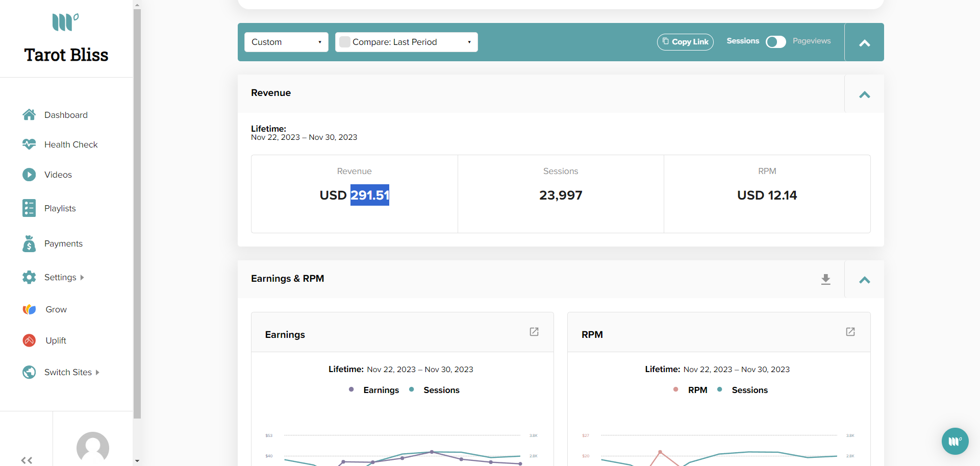
Task: Open Earnings chart in expanded view
Action: [534, 332]
